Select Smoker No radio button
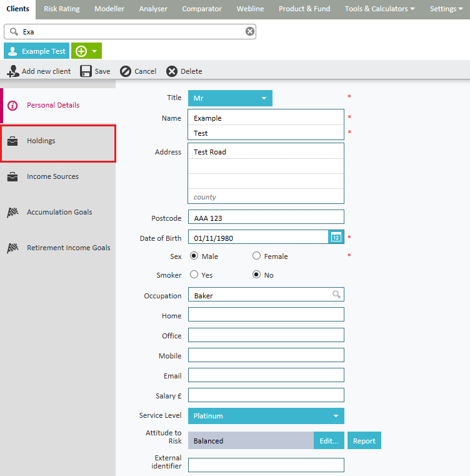Image resolution: width=470 pixels, height=476 pixels. [256, 275]
